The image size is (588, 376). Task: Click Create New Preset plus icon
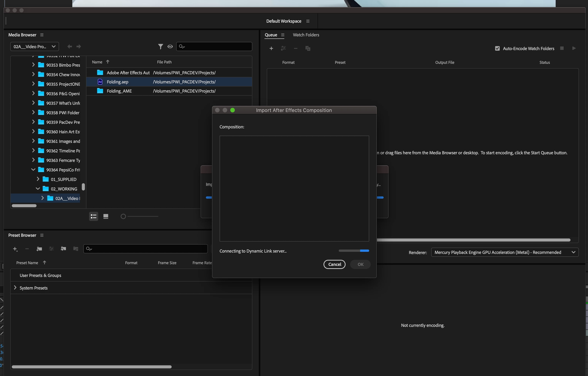pyautogui.click(x=15, y=249)
